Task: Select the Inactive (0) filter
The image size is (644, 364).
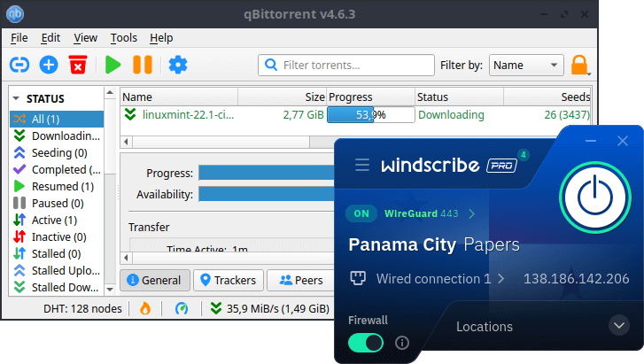Action: 57,237
